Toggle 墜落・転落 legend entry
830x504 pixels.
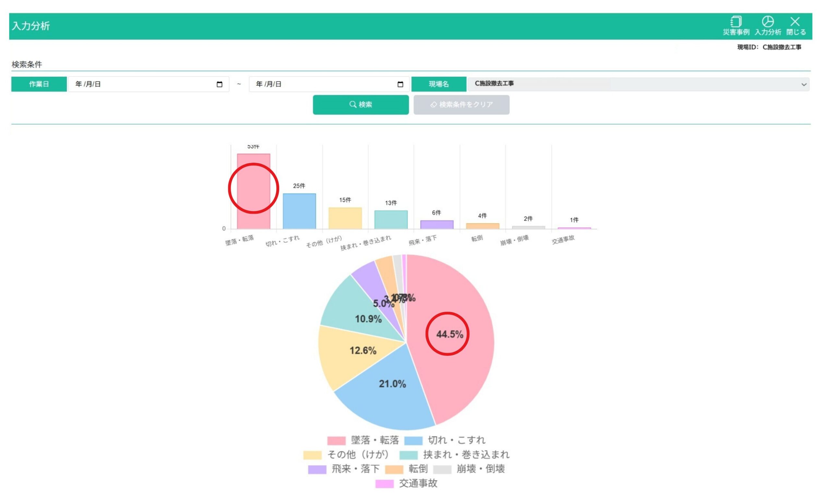pos(363,440)
